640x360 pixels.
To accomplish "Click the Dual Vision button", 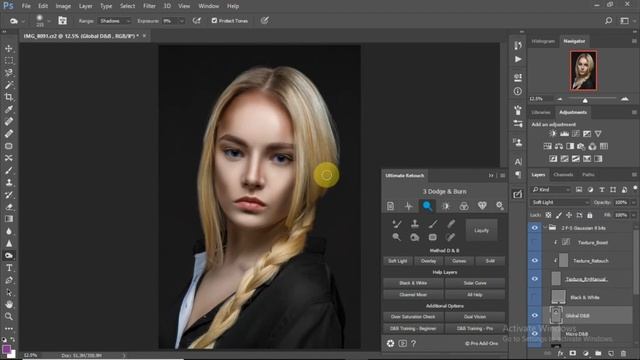I will coord(475,317).
